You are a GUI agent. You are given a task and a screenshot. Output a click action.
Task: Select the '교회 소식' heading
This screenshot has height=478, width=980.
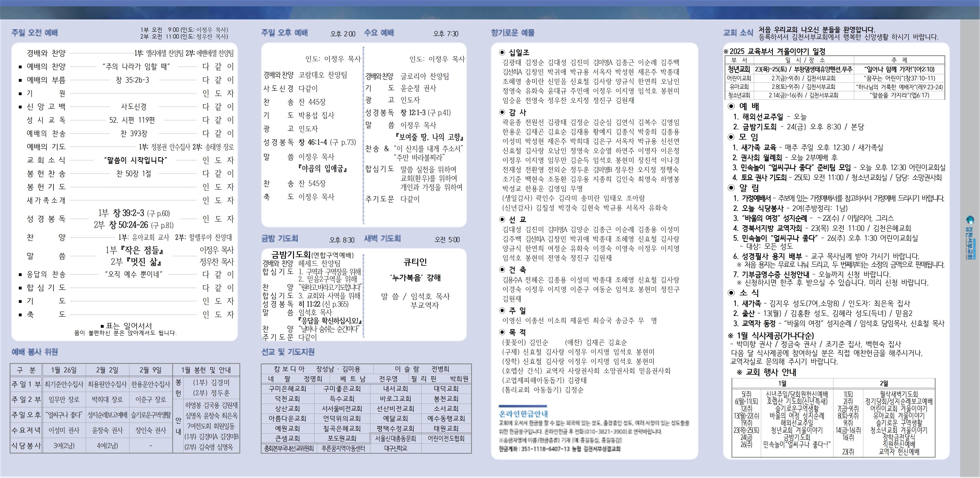[x=738, y=33]
